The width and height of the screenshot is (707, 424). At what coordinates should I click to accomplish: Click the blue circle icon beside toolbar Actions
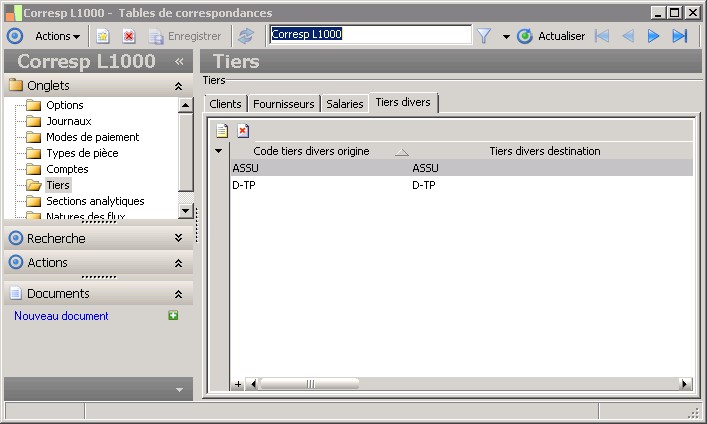15,36
